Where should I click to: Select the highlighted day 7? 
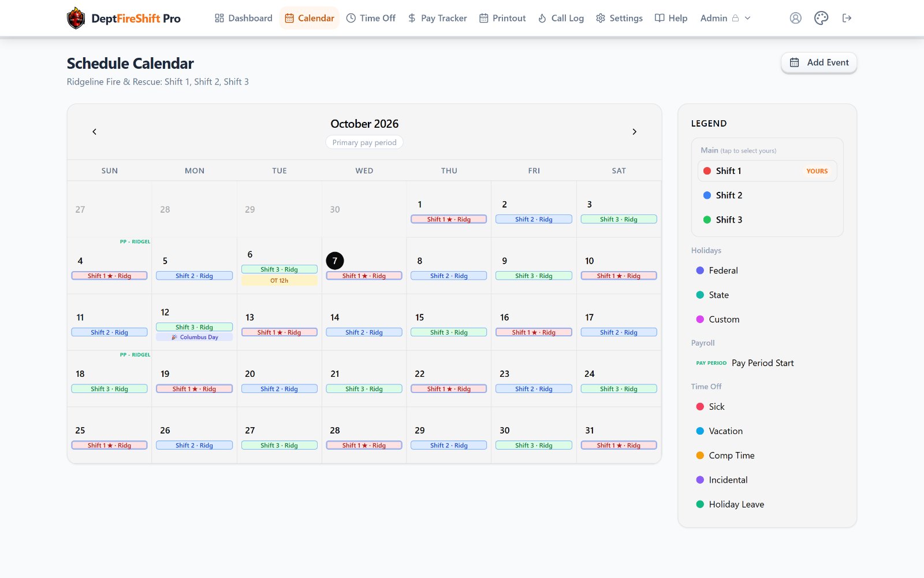click(335, 261)
